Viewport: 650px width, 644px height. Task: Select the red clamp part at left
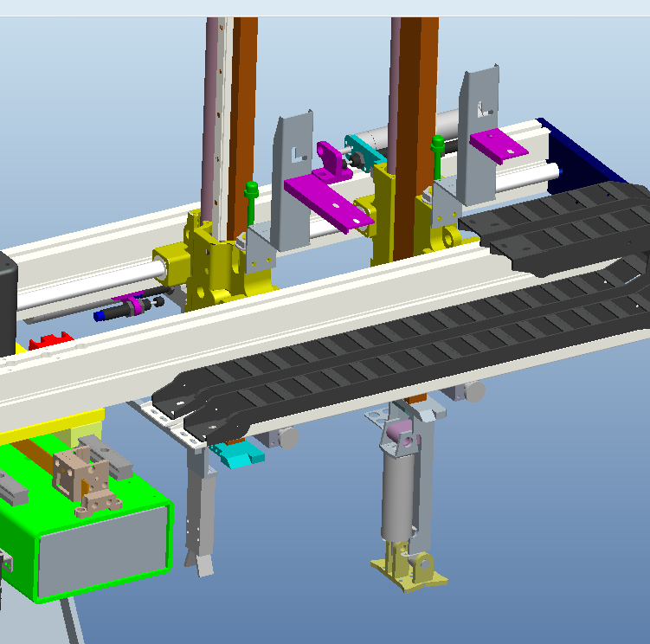[x=50, y=340]
